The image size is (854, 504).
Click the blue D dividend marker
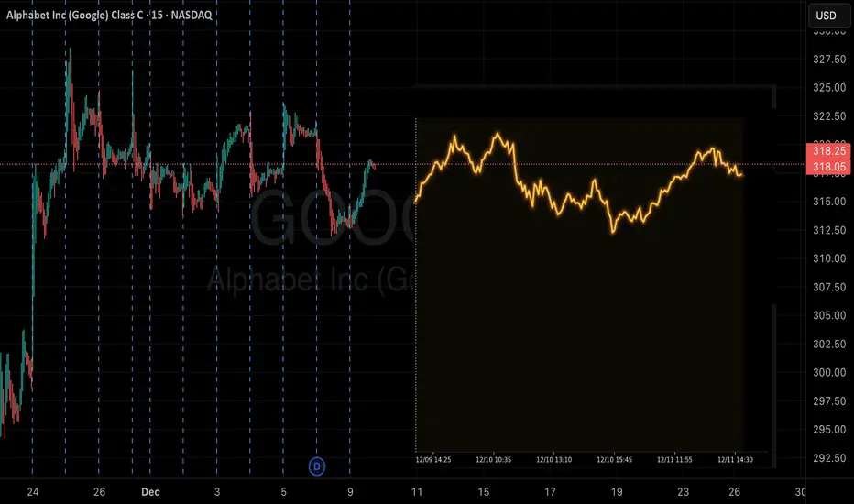pos(317,466)
